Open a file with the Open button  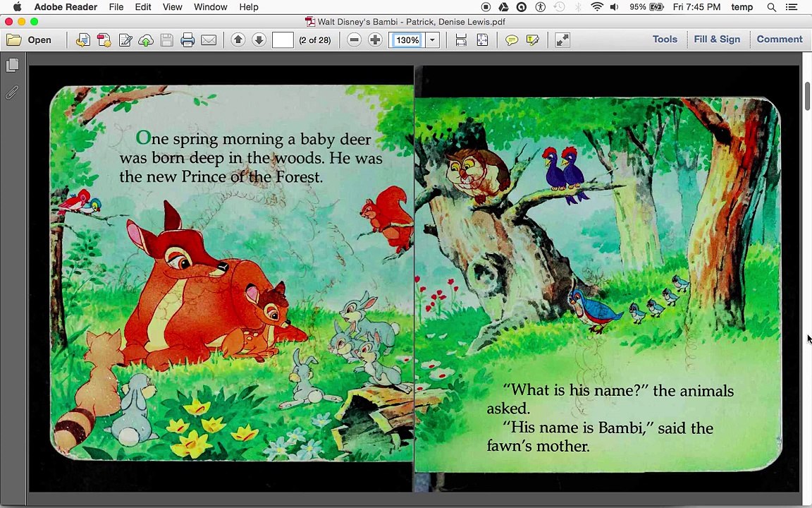29,40
